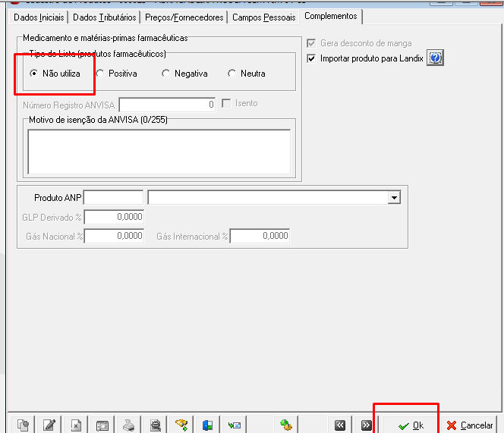Confirm with the Ok button
The width and height of the screenshot is (504, 433).
point(411,425)
